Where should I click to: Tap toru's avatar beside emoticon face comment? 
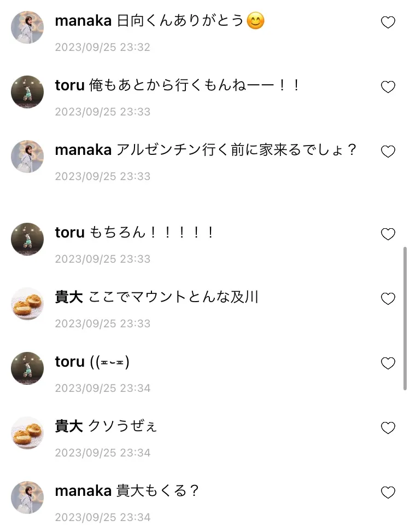click(x=27, y=368)
